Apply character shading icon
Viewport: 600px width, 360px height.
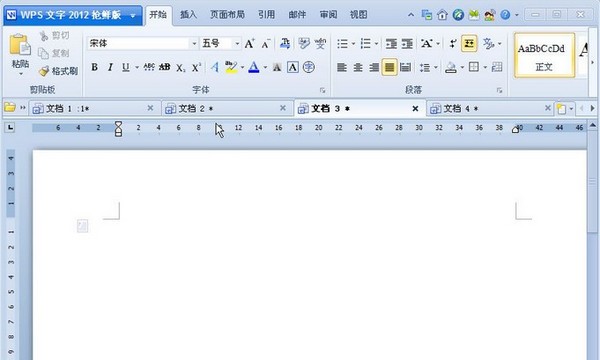click(x=277, y=68)
